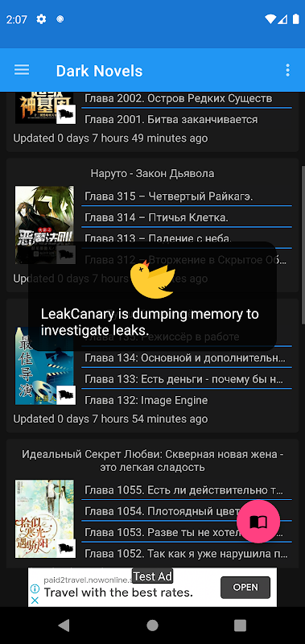This screenshot has width=305, height=644.
Task: Open chapter Глава 1052. Так как я уже нарушила
Action: pos(187,553)
